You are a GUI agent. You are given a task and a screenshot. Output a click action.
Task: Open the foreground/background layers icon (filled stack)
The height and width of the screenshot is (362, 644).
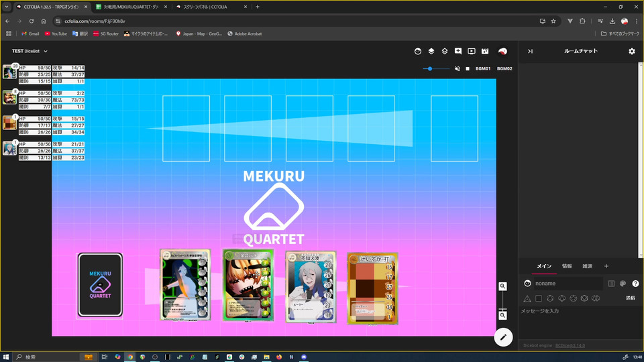pyautogui.click(x=431, y=52)
